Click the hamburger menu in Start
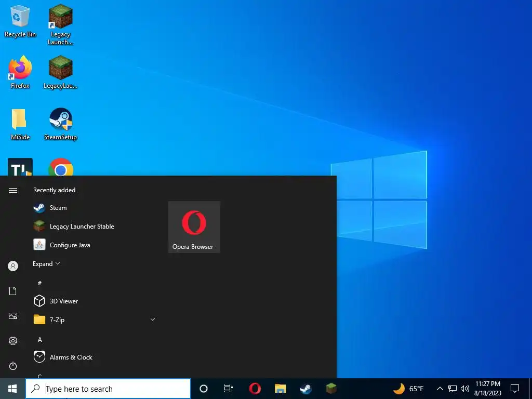 [x=13, y=190]
